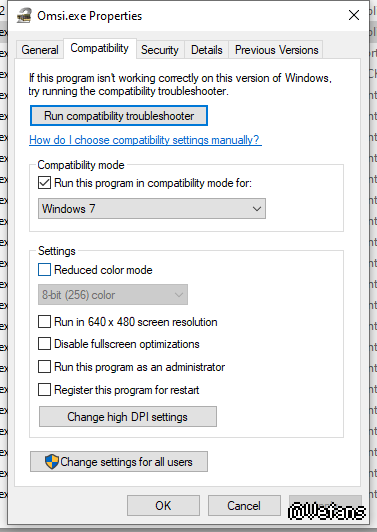Click the chevron arrow of Windows 7 combo box
Screen dimensions: 377x532
tap(257, 209)
